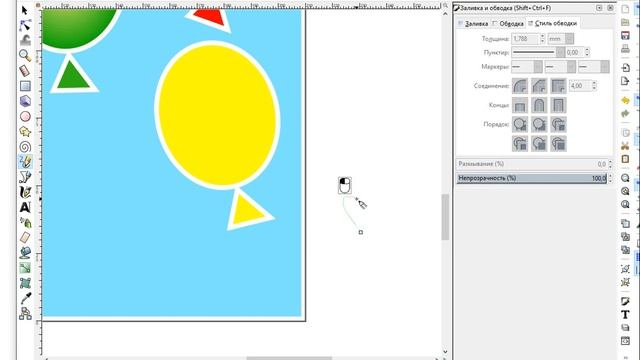Open the start marker dropdown

pyautogui.click(x=527, y=67)
